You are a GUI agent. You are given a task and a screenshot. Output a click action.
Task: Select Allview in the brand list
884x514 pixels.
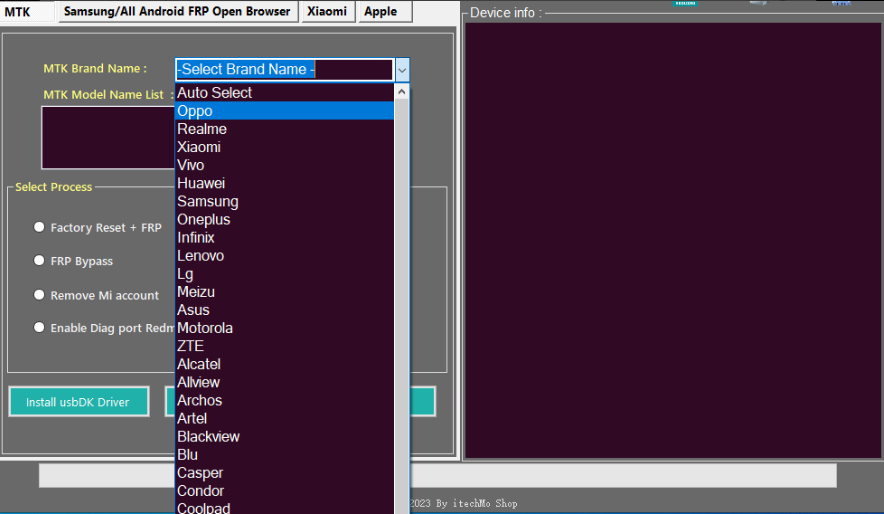(285, 382)
